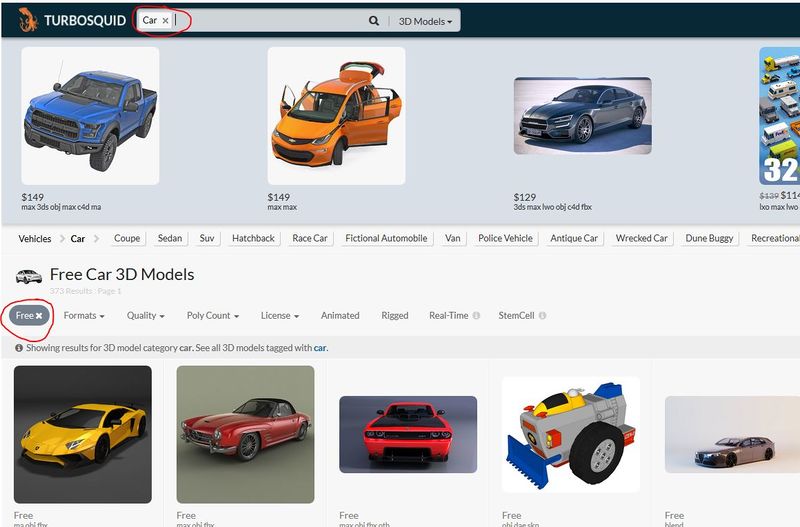Open the dark gray sedan model thumbnail
Viewport: 800px width, 527px height.
click(x=583, y=116)
